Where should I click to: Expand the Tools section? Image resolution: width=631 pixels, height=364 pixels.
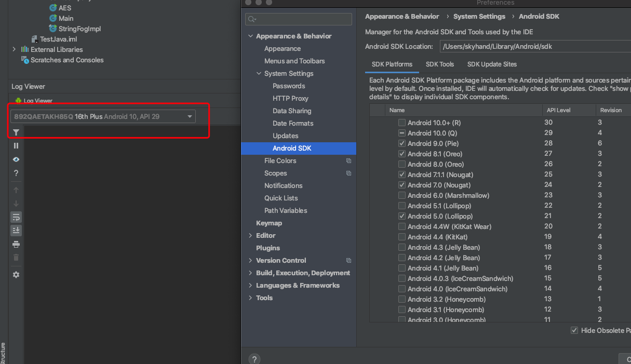(x=250, y=298)
